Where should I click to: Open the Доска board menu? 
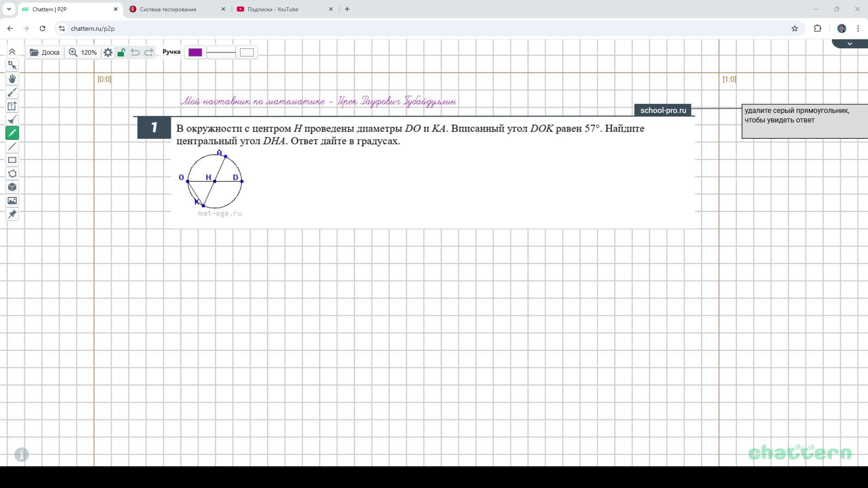pyautogui.click(x=45, y=52)
